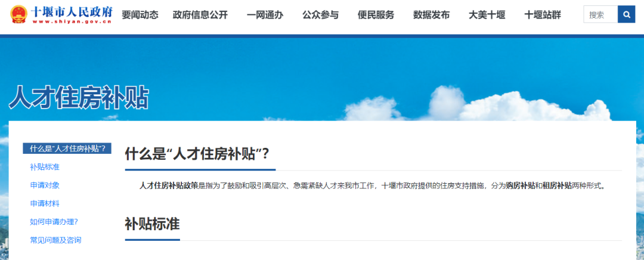The image size is (644, 260).
Task: Open the 要闻动态 menu
Action: coord(140,15)
